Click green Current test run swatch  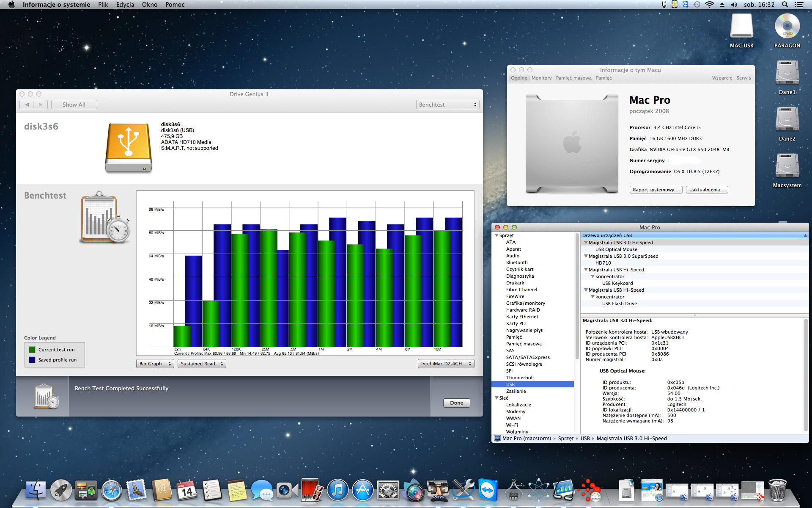coord(32,350)
